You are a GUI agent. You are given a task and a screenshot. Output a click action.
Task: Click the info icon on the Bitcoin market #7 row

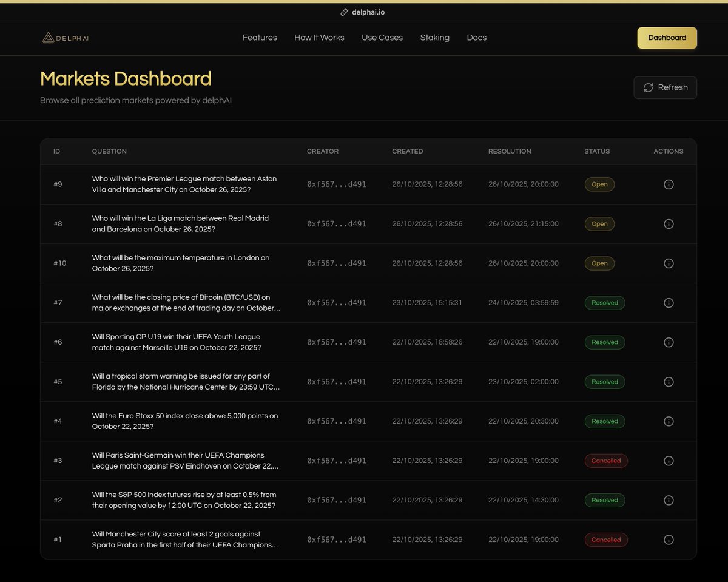(x=669, y=302)
